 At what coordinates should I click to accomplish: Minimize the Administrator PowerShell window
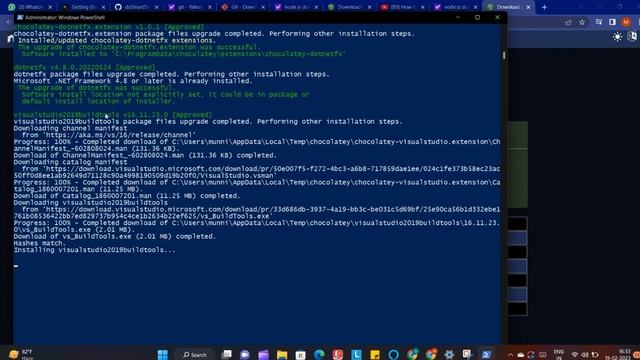pyautogui.click(x=458, y=18)
